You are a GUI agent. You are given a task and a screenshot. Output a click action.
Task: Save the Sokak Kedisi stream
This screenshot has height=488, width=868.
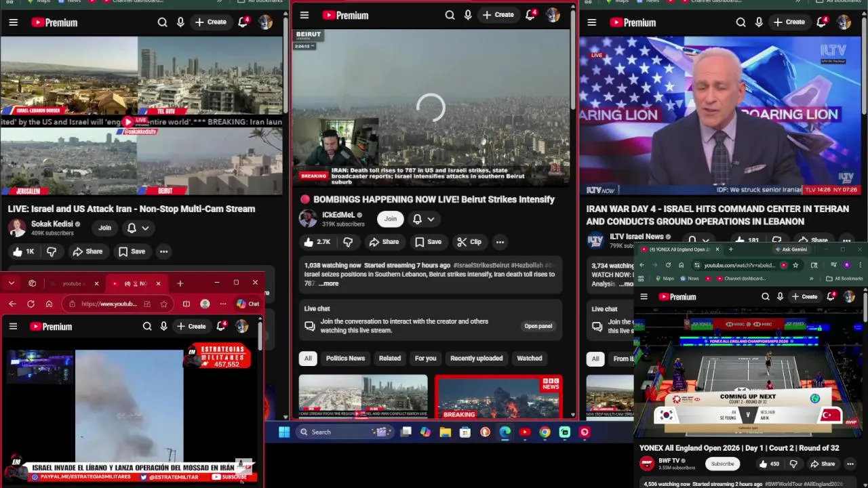[x=132, y=251]
